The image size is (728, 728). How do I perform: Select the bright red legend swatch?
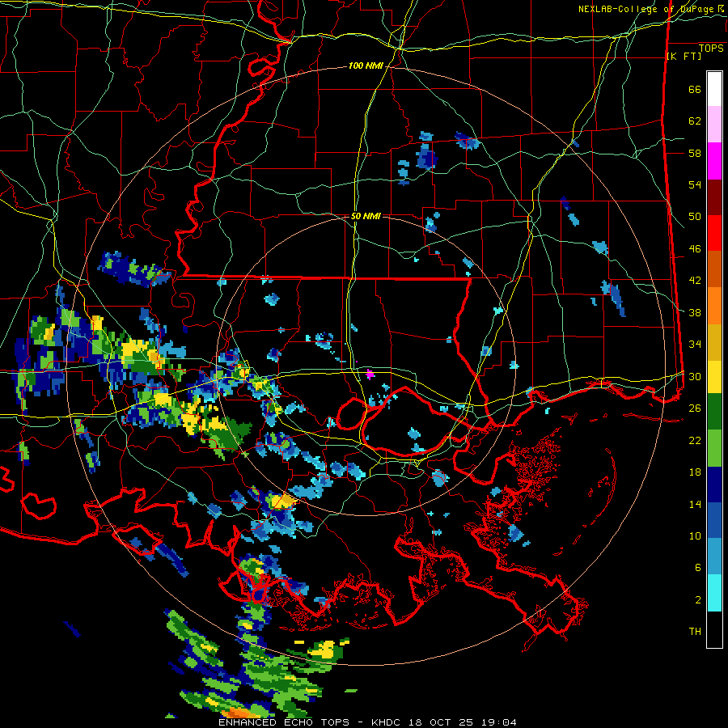click(714, 233)
